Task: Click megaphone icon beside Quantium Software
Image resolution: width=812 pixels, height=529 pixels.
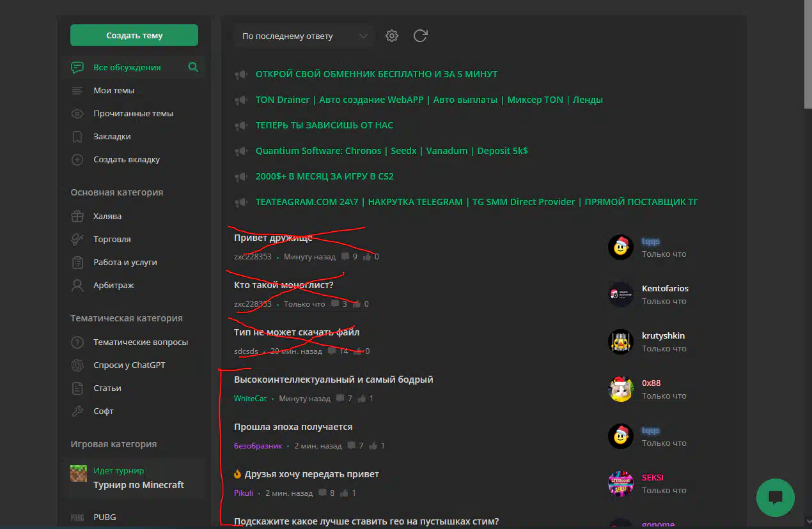Action: (x=241, y=151)
